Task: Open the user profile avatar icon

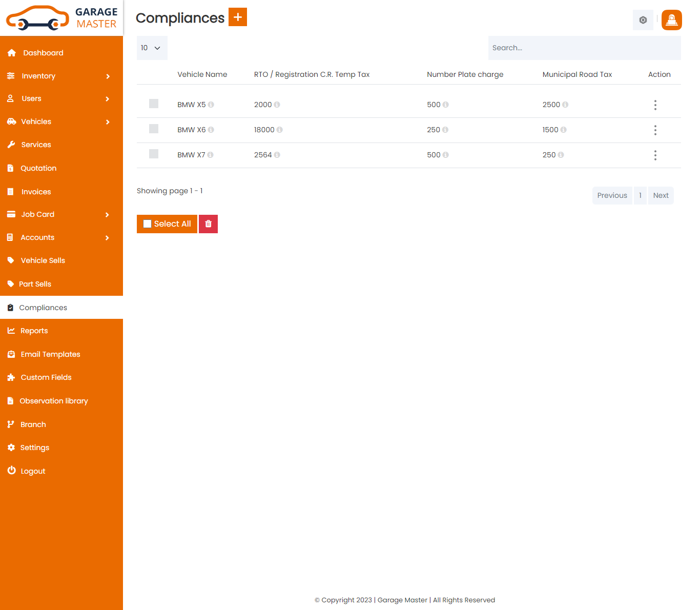Action: 671,20
